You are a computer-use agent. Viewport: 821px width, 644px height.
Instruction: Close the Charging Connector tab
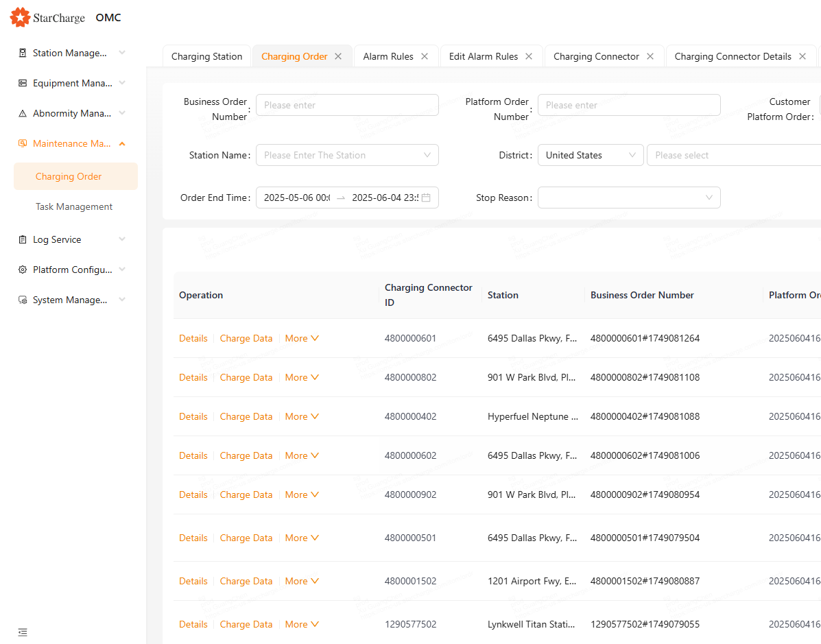(650, 56)
